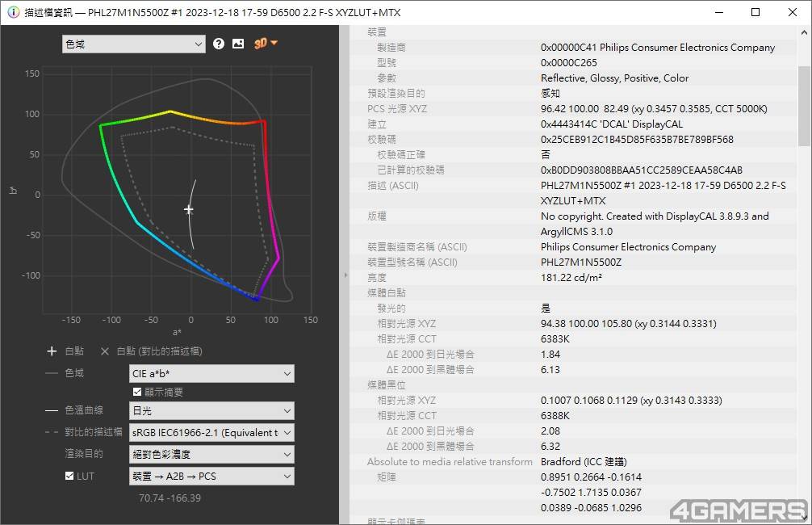Uncheck the LUT checkbox

pos(69,477)
